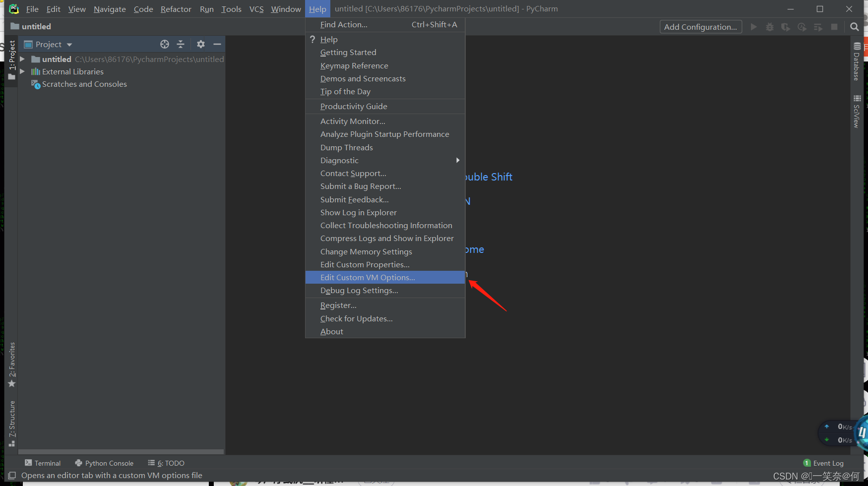This screenshot has width=868, height=486.
Task: Click Add Configuration... button
Action: pos(701,27)
